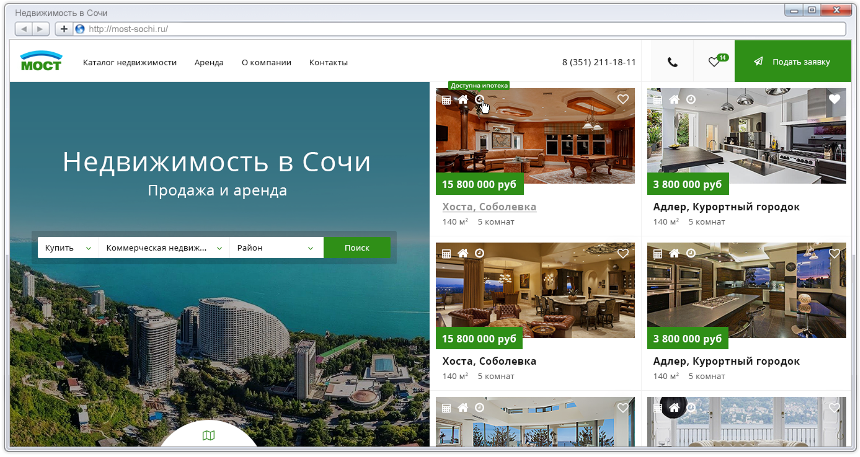Click the clock icon on the bright windowed room card
Screen dimensions: 860x457
click(x=479, y=408)
